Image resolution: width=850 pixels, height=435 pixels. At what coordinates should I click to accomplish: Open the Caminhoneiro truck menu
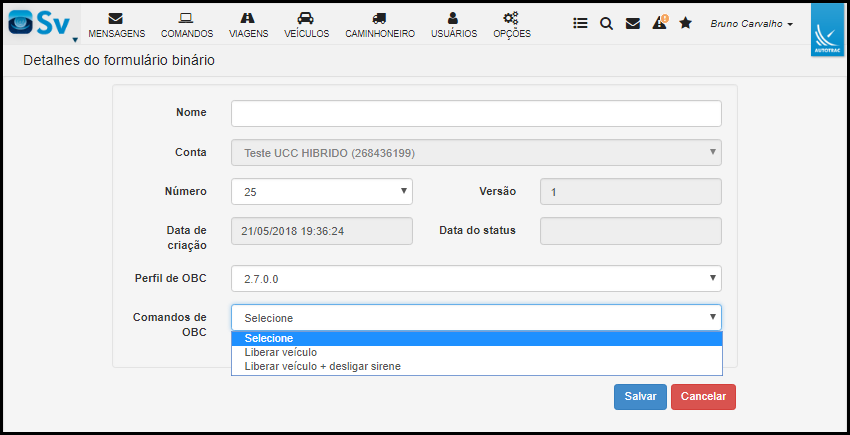pyautogui.click(x=379, y=24)
